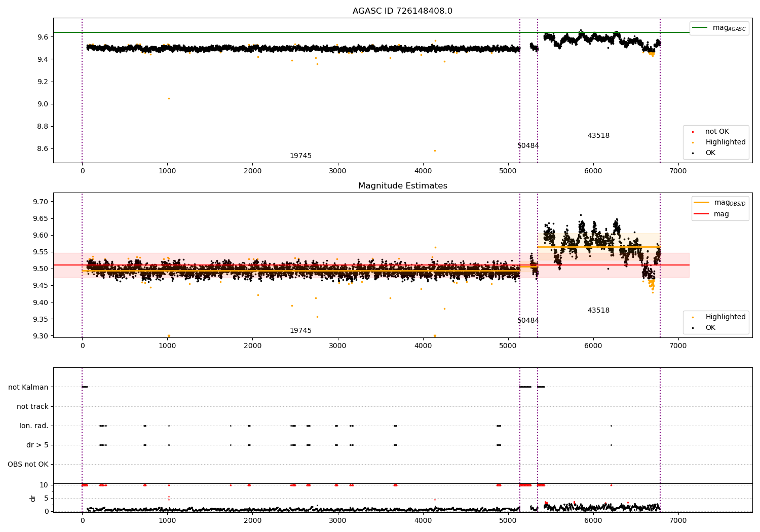Click obsid label 50484 in Magnitude Estimates panel
Viewport: 760px width, 532px height.
pos(528,321)
